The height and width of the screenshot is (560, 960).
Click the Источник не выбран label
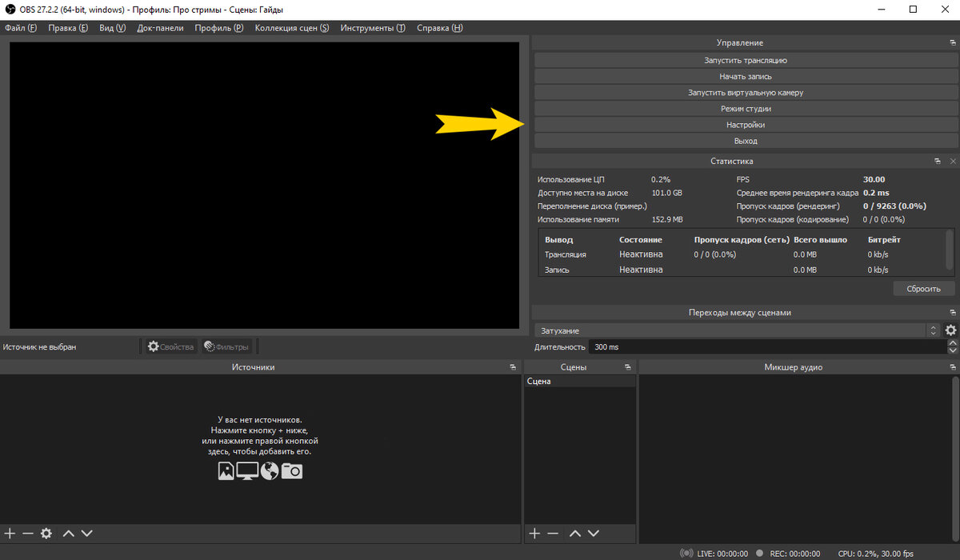click(39, 347)
